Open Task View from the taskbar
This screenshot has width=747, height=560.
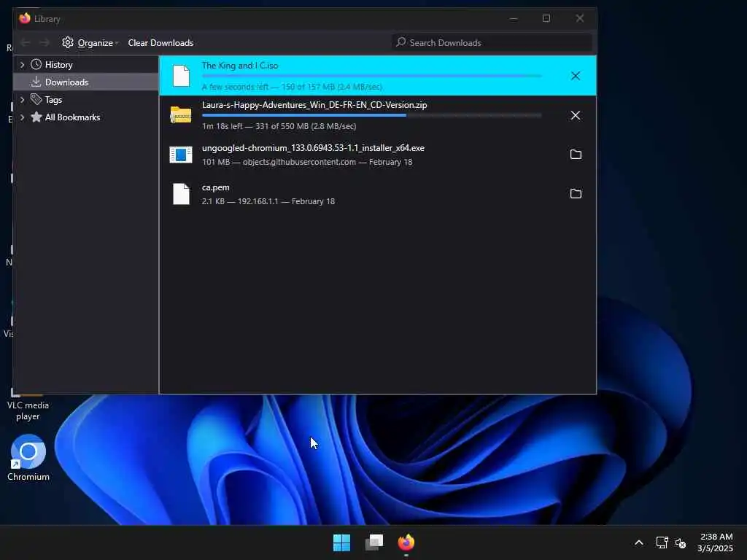coord(374,542)
